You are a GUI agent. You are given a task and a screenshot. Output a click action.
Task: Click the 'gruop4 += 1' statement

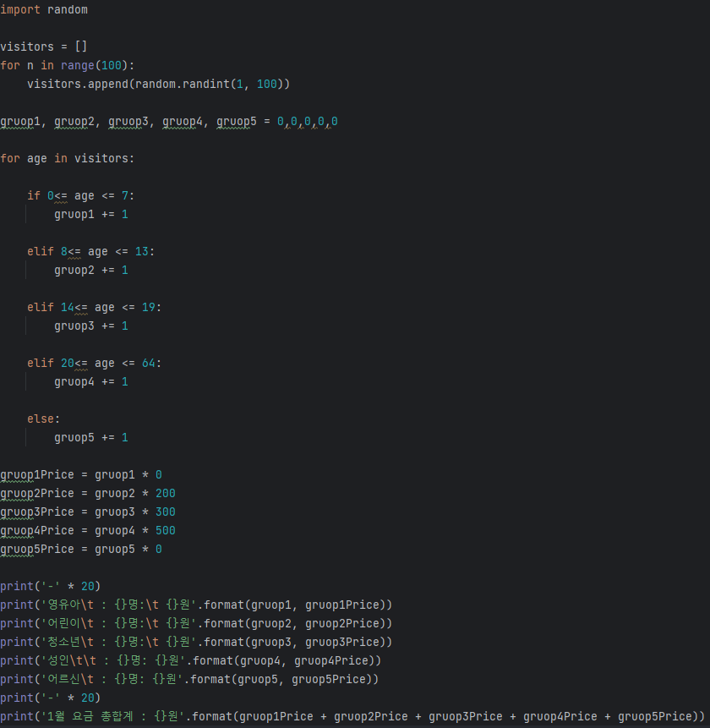coord(91,381)
